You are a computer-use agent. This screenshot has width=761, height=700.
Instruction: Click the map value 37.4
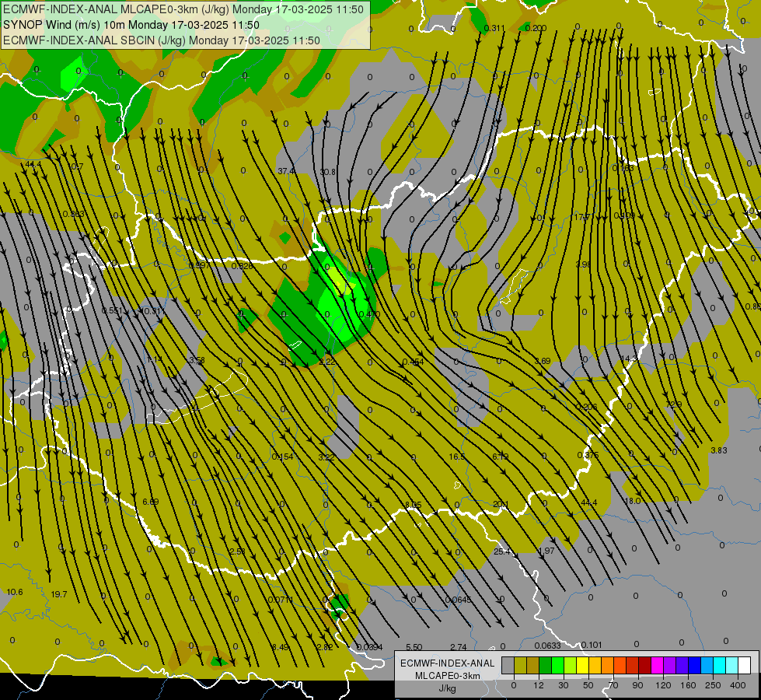286,171
